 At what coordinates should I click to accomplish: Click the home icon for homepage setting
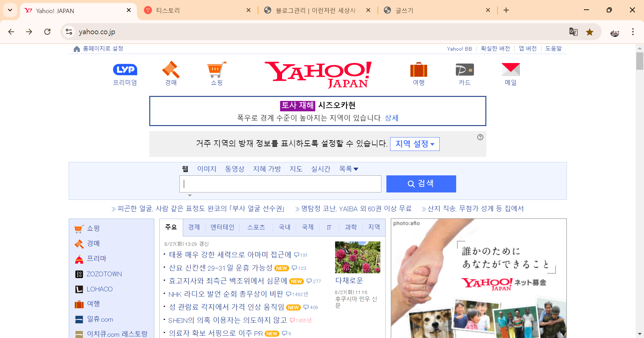point(77,49)
